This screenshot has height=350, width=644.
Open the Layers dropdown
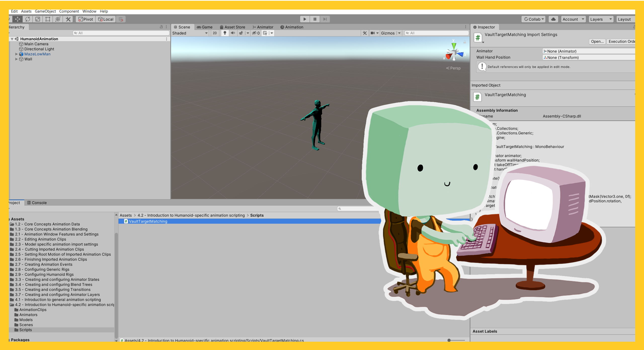click(601, 19)
